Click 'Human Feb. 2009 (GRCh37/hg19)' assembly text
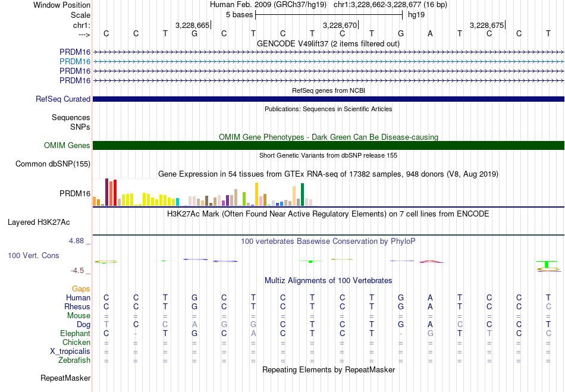 pos(268,5)
